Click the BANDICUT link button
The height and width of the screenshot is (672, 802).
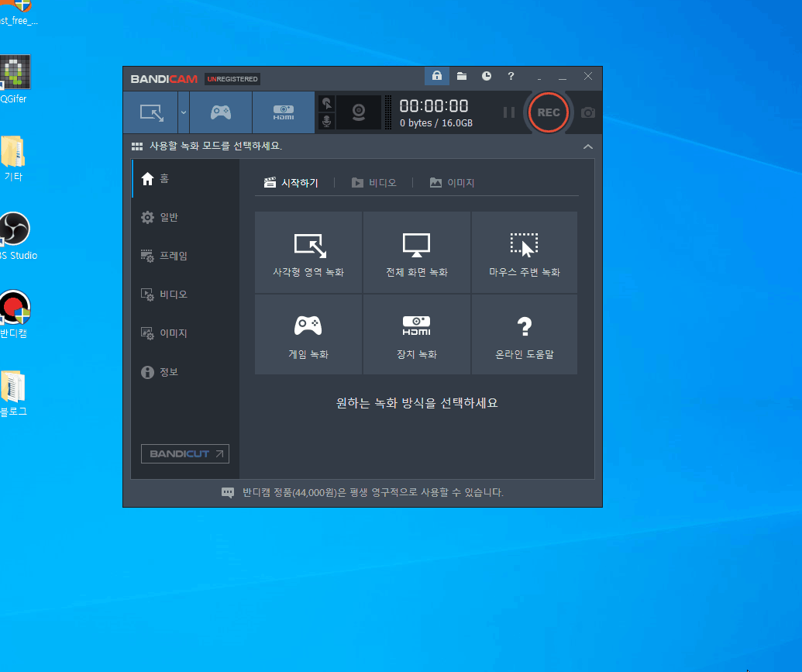click(185, 453)
